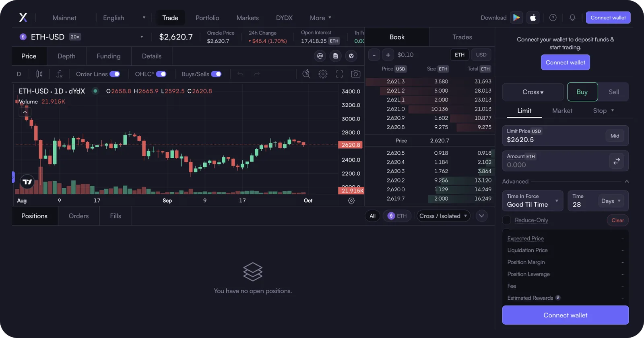644x338 pixels.
Task: Click the dYdX X logo
Action: [23, 17]
